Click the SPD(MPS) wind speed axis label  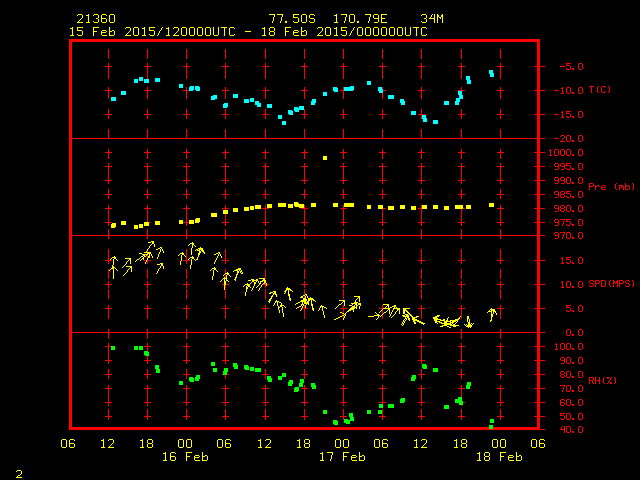coord(611,283)
